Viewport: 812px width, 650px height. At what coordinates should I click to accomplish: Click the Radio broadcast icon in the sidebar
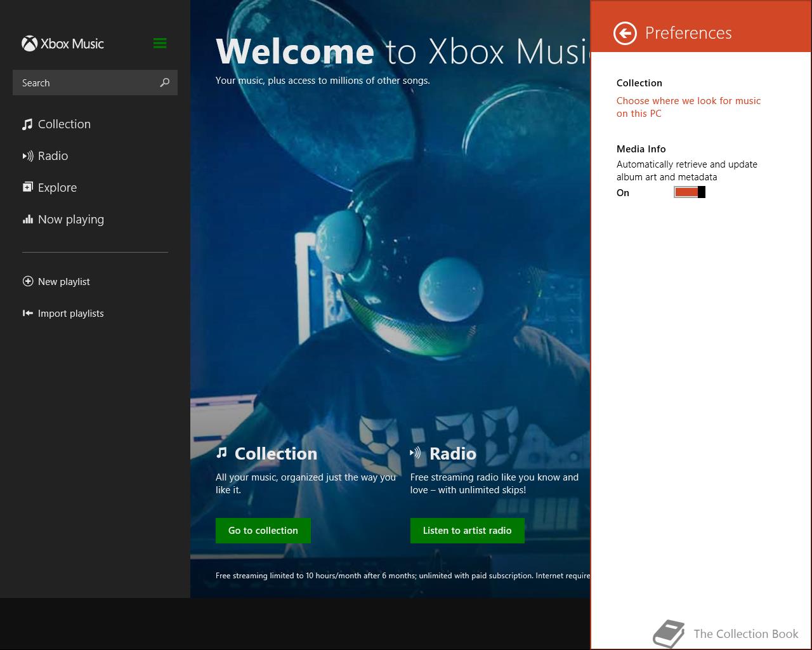pos(28,156)
